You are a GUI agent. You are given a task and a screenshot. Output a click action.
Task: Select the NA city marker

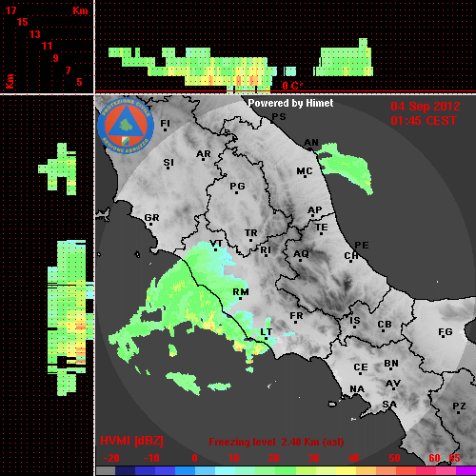pos(357,395)
